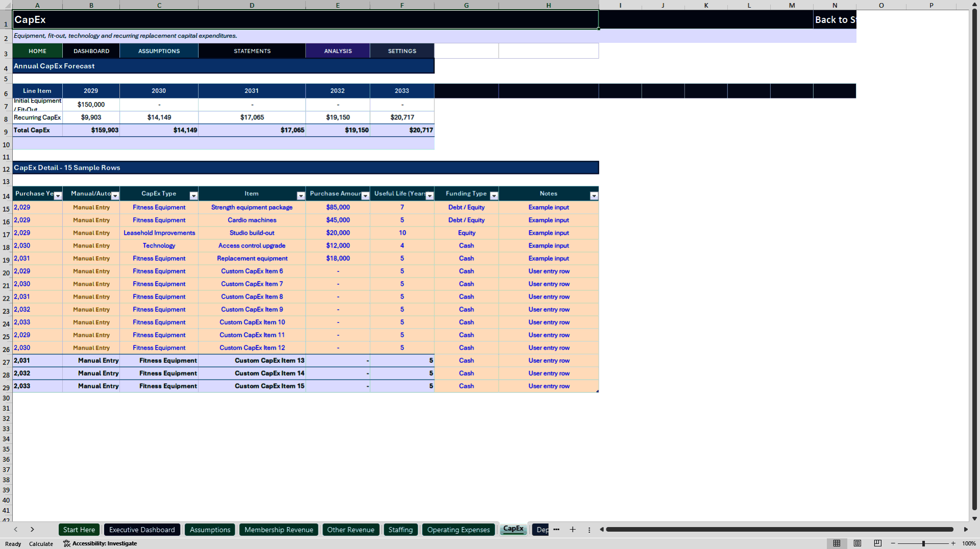The height and width of the screenshot is (549, 980).
Task: Select the Access control upgrade cell
Action: [252, 245]
